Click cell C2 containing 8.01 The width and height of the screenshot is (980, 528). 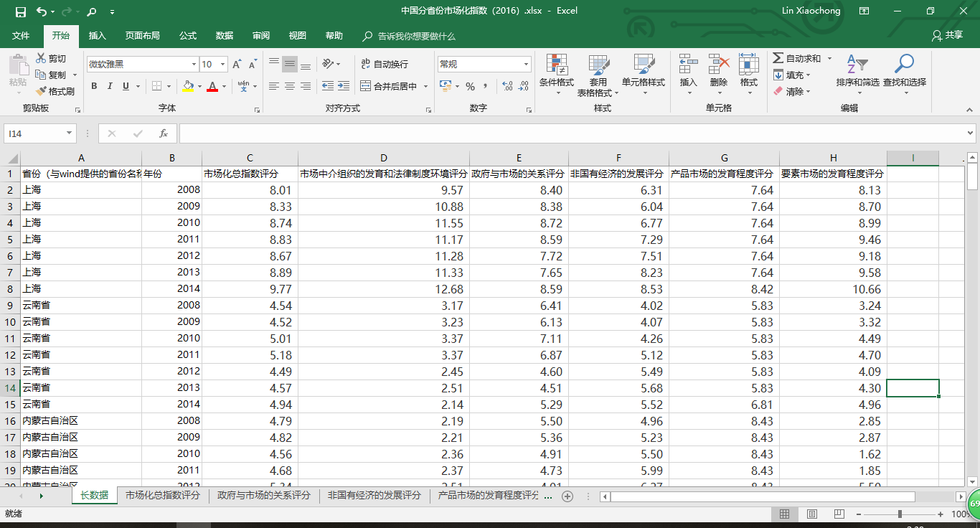(x=250, y=190)
